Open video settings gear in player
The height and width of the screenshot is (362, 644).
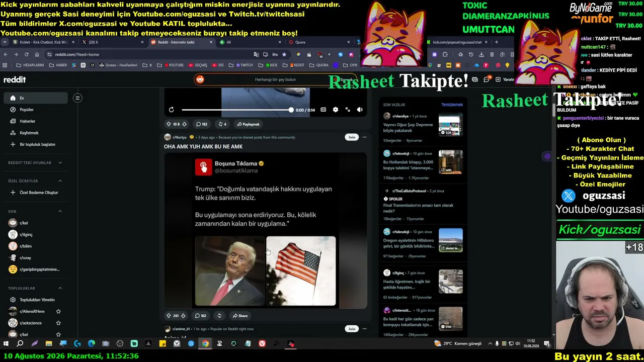coord(336,110)
